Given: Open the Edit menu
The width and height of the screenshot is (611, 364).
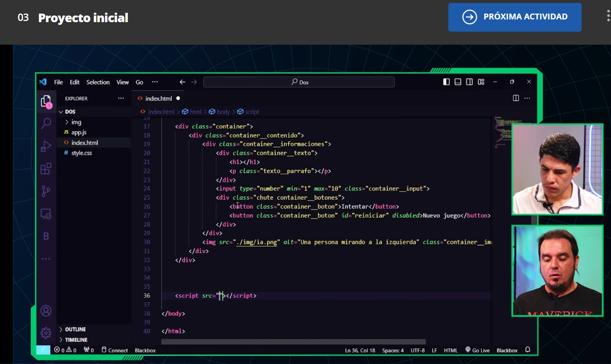Looking at the screenshot, I should [75, 82].
